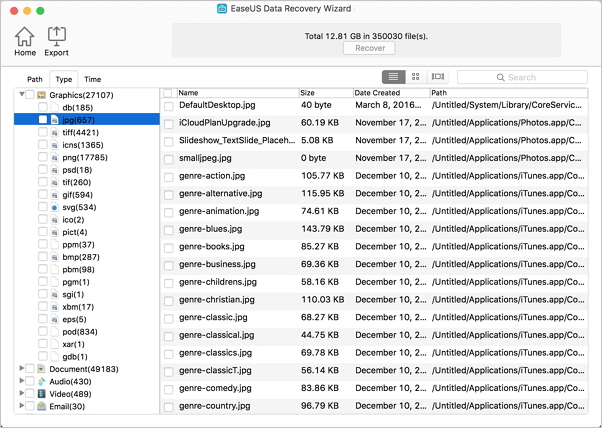Tick the select-all checkbox in Name header
Image resolution: width=602 pixels, height=428 pixels.
click(168, 93)
